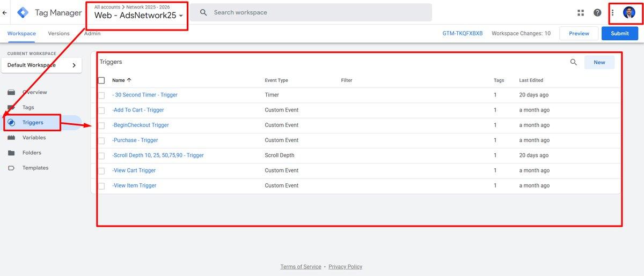644x276 pixels.
Task: Open the View Item Trigger
Action: point(134,185)
